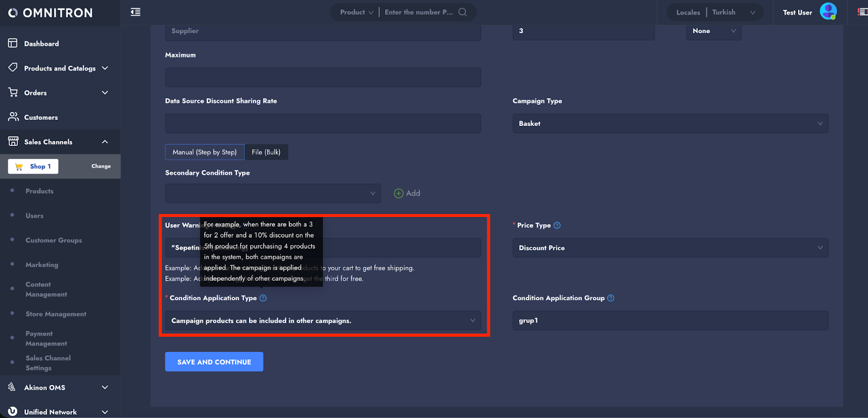Viewport: 868px width, 418px height.
Task: Open the Test User avatar menu
Action: [828, 11]
